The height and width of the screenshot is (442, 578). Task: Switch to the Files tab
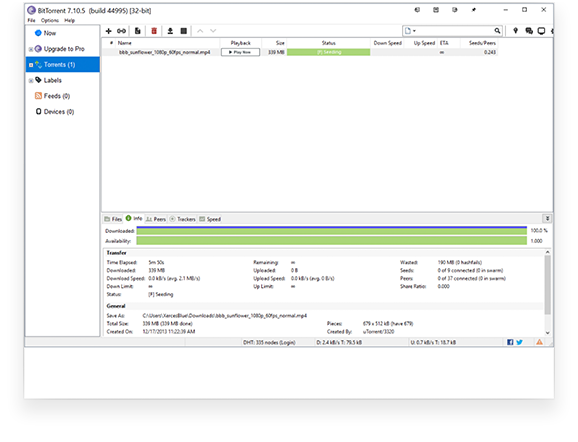coord(113,219)
